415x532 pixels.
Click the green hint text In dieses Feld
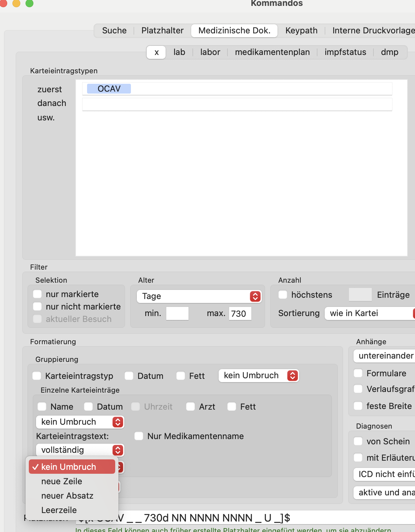click(233, 529)
